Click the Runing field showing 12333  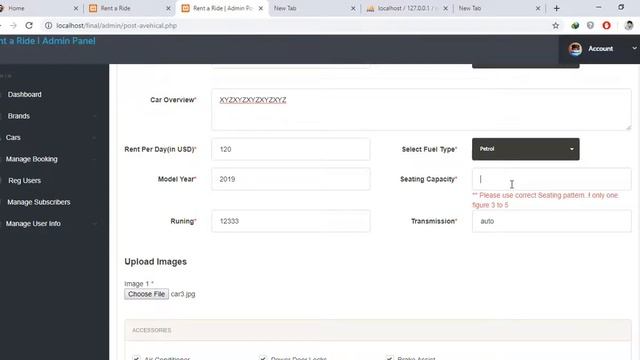click(291, 221)
